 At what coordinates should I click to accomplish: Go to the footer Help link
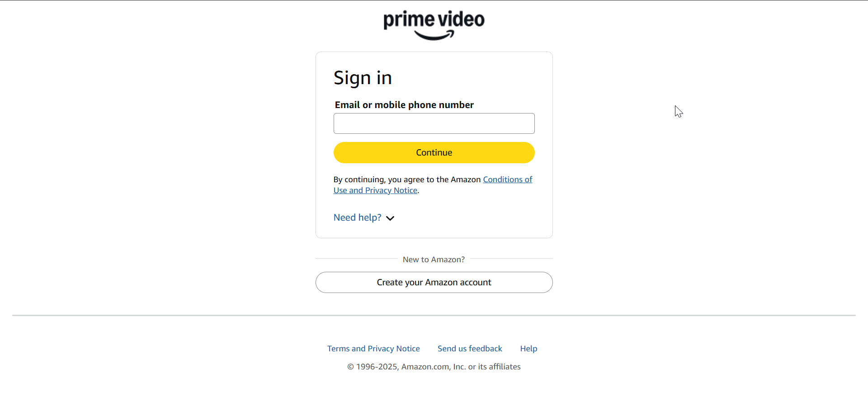tap(528, 349)
